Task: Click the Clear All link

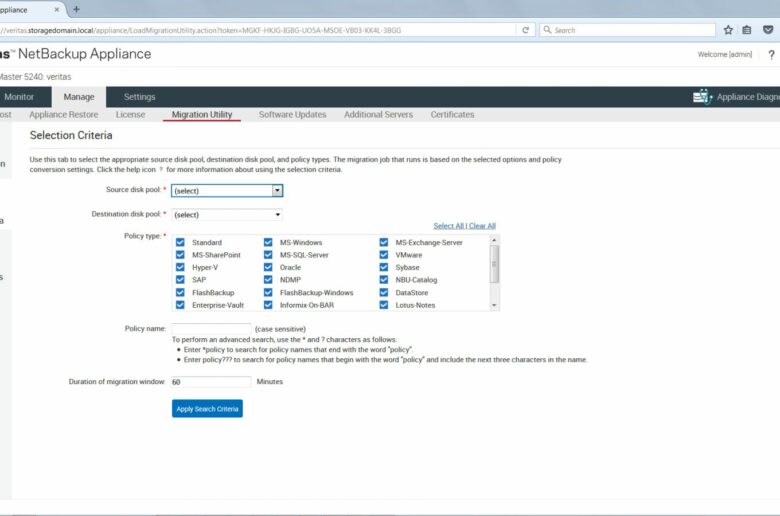Action: [x=482, y=226]
